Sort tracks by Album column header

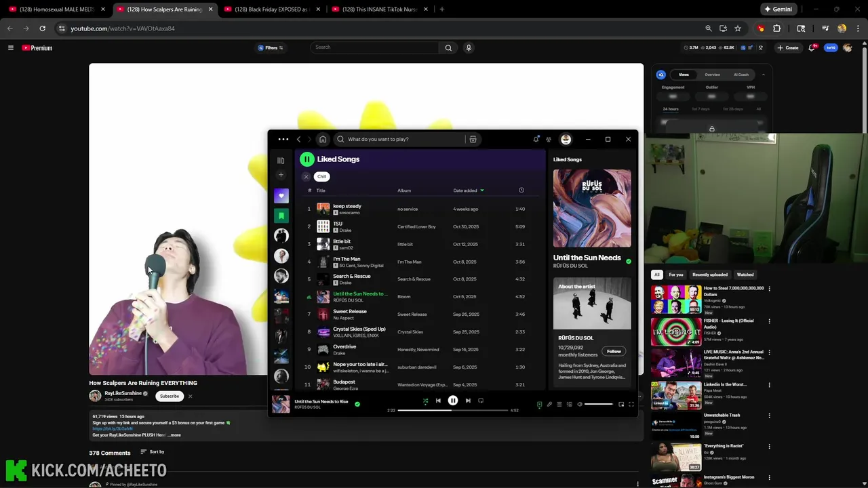pyautogui.click(x=404, y=190)
